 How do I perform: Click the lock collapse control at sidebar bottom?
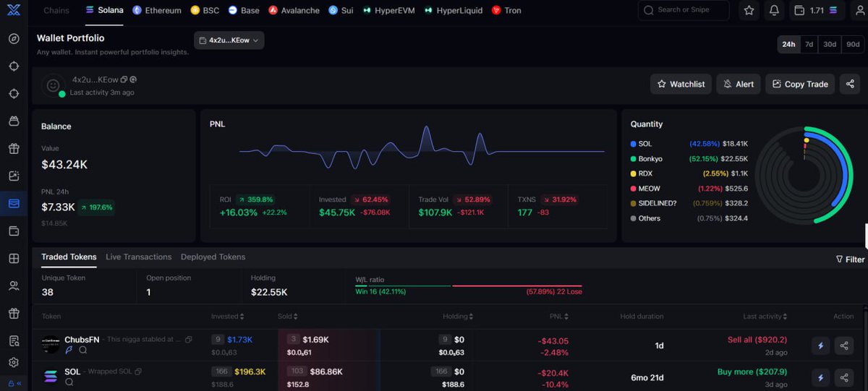(14, 384)
